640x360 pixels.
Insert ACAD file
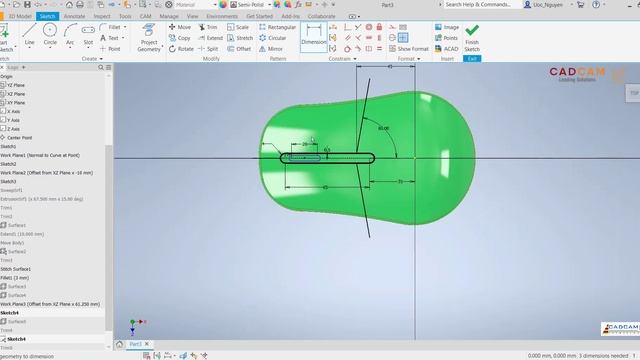tap(447, 49)
